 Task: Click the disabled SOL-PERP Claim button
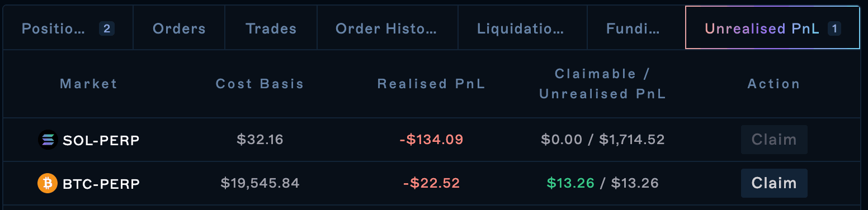tap(774, 140)
